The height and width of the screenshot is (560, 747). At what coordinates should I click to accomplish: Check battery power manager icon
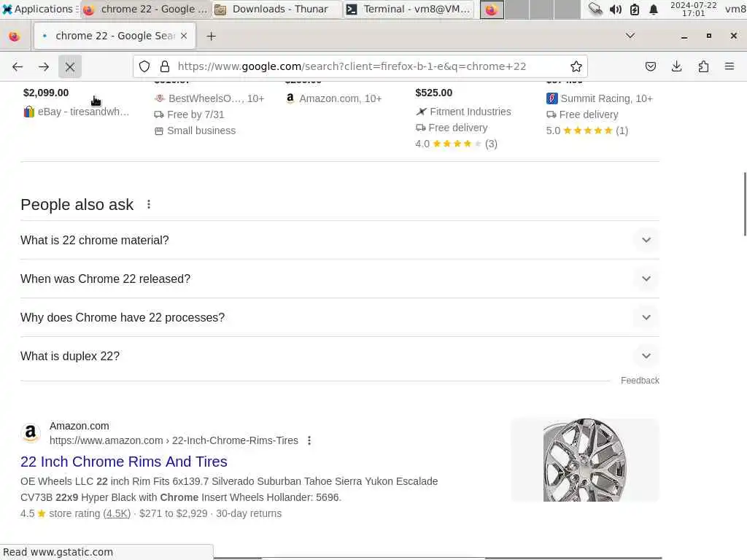click(x=635, y=9)
